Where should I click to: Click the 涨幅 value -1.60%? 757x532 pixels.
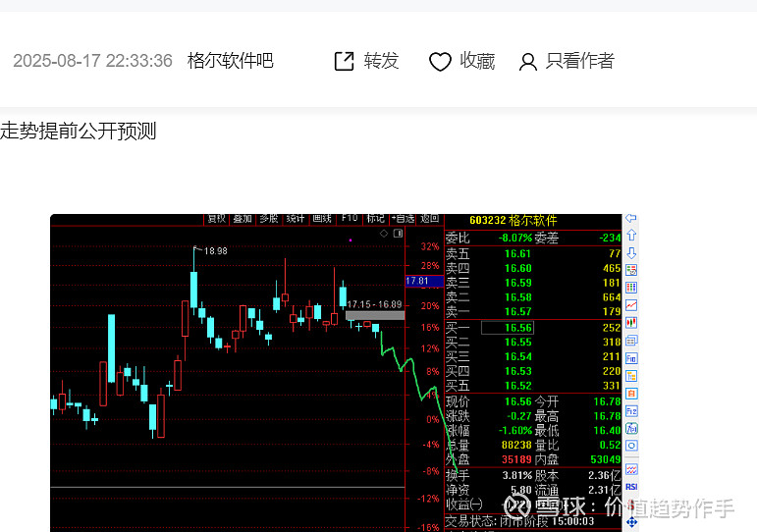[514, 431]
